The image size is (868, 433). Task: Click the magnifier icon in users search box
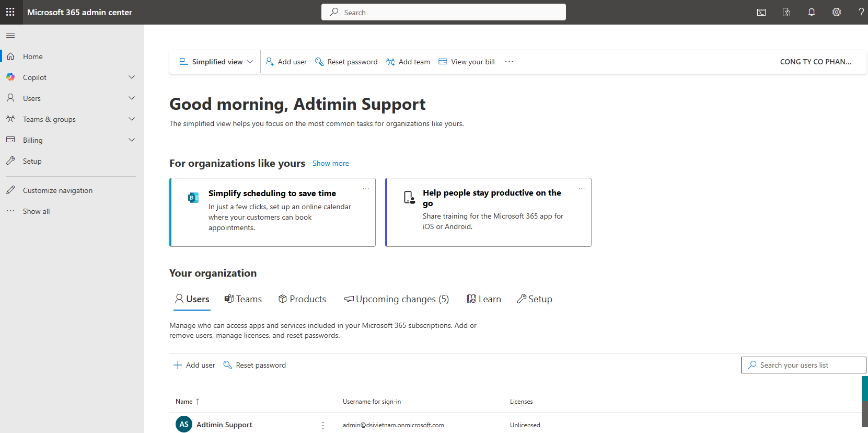752,364
